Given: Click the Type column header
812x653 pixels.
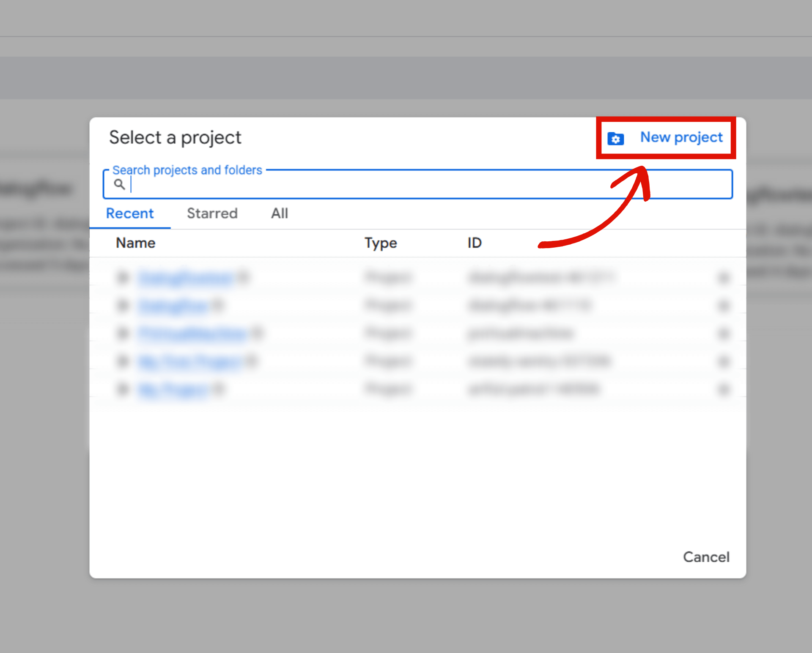Looking at the screenshot, I should pyautogui.click(x=381, y=243).
